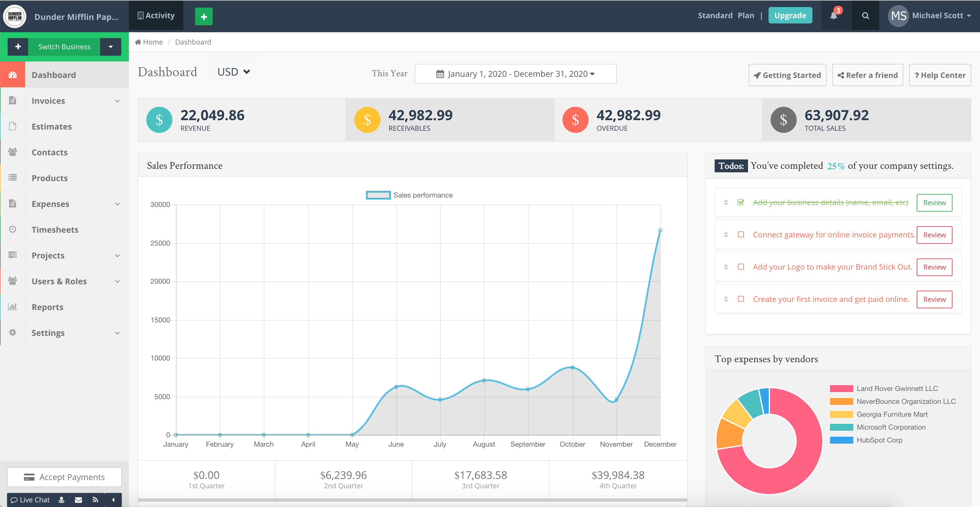
Task: Click the Upgrade plan button
Action: [x=790, y=16]
